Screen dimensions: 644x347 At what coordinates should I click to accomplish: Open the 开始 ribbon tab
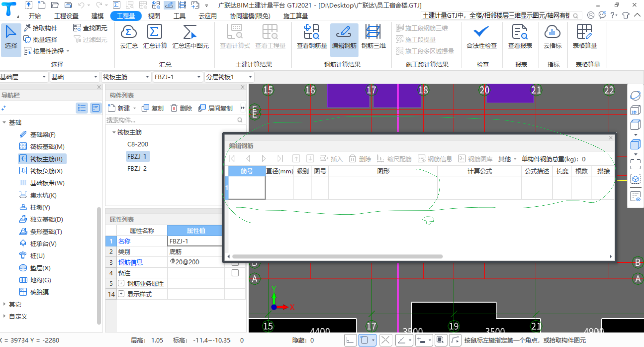click(35, 16)
